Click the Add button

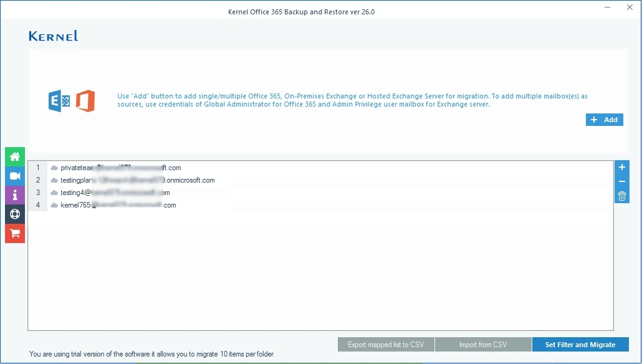[x=605, y=120]
